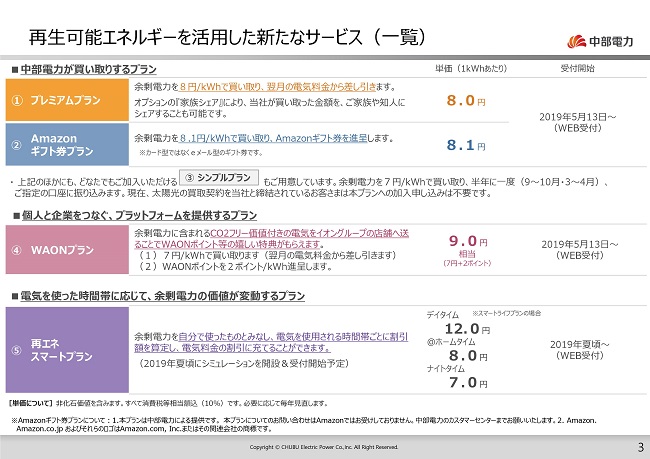This screenshot has height=459, width=650.
Task: Click the 単価（1kWhあたり）column header
Action: pos(471,68)
